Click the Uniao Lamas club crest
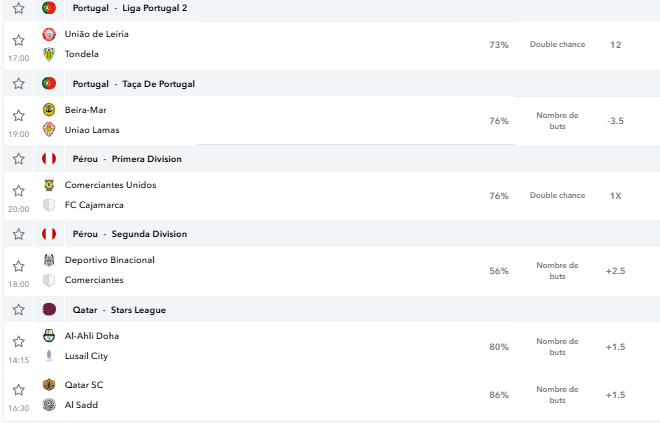This screenshot has height=423, width=660. point(49,130)
